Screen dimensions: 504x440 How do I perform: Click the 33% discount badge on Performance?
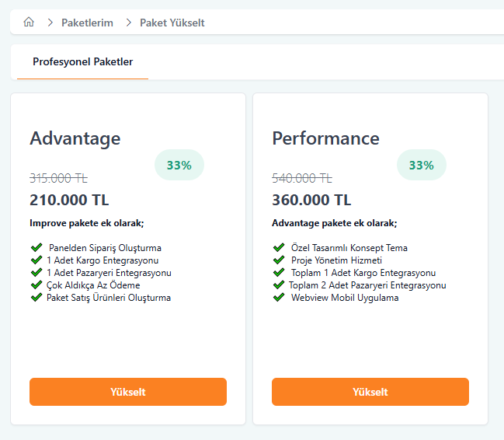[421, 165]
